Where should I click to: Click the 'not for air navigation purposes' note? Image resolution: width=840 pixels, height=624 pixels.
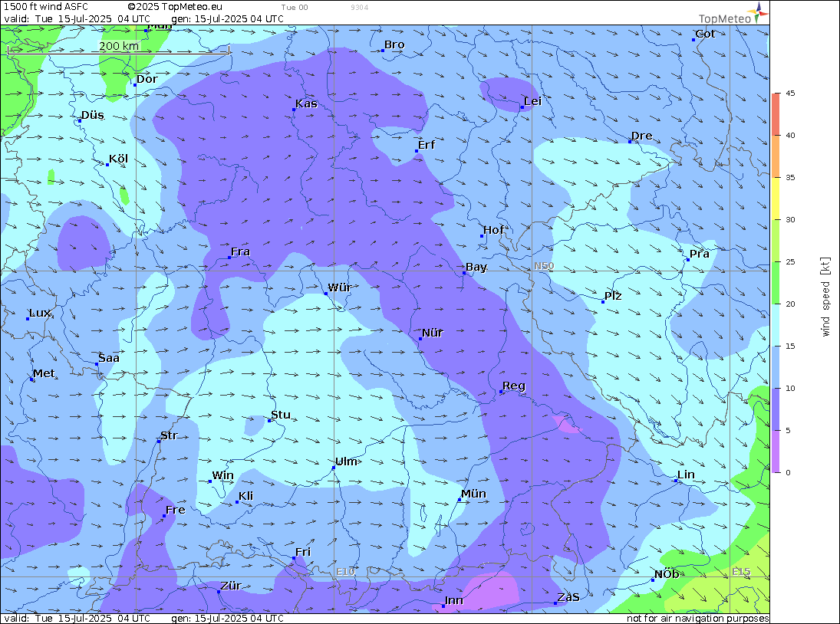coord(697,618)
